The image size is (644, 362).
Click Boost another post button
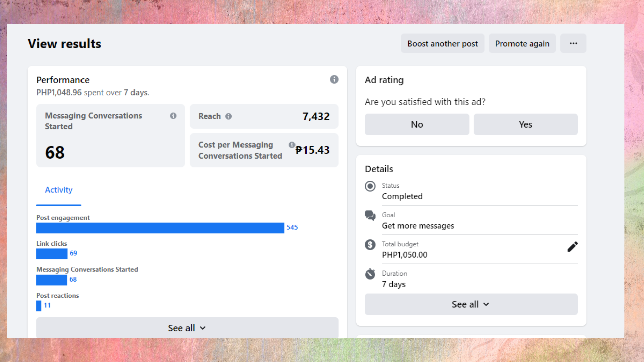(442, 44)
